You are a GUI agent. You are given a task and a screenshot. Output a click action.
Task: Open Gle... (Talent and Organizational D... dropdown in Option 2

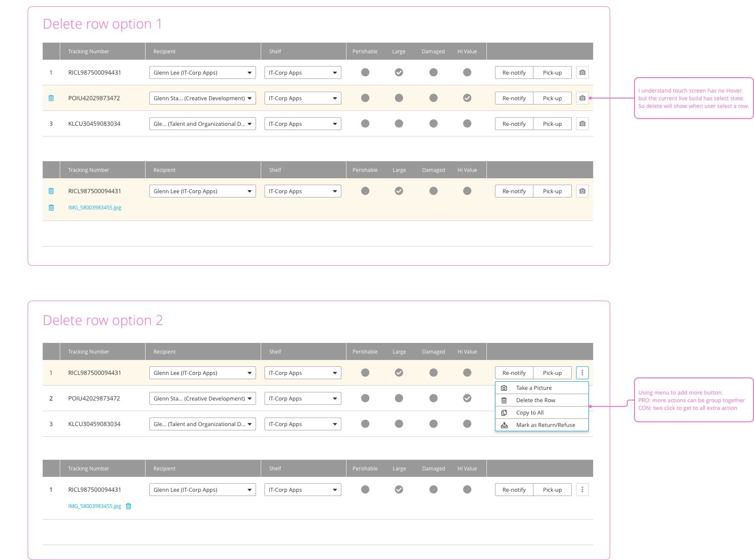pyautogui.click(x=203, y=424)
